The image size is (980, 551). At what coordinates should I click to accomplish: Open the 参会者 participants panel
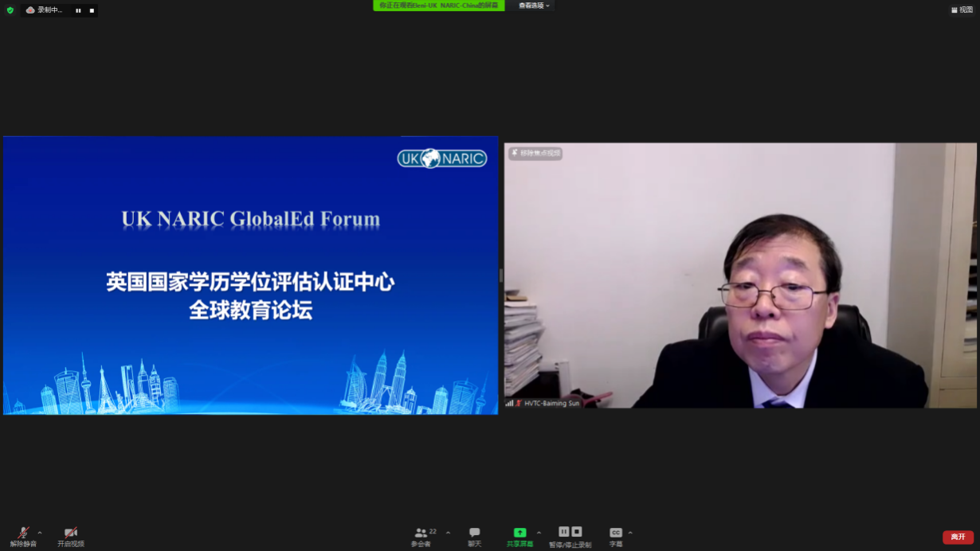[421, 537]
